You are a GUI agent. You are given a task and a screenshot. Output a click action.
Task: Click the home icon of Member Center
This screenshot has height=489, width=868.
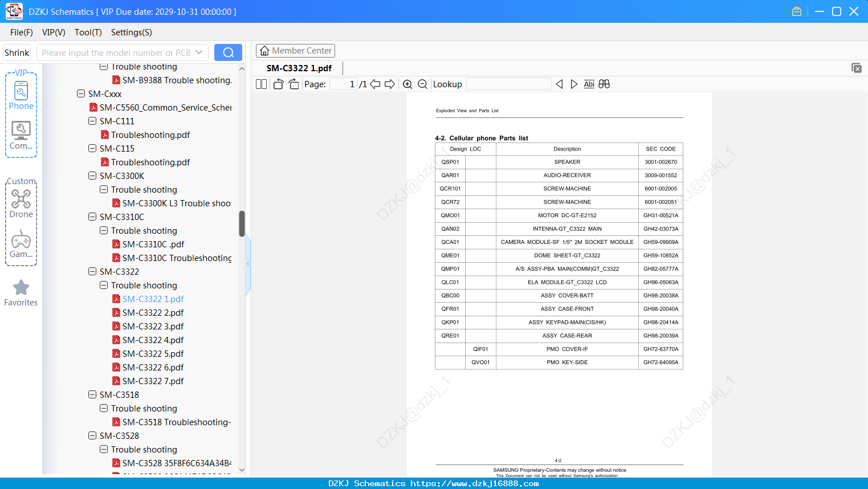tap(264, 51)
